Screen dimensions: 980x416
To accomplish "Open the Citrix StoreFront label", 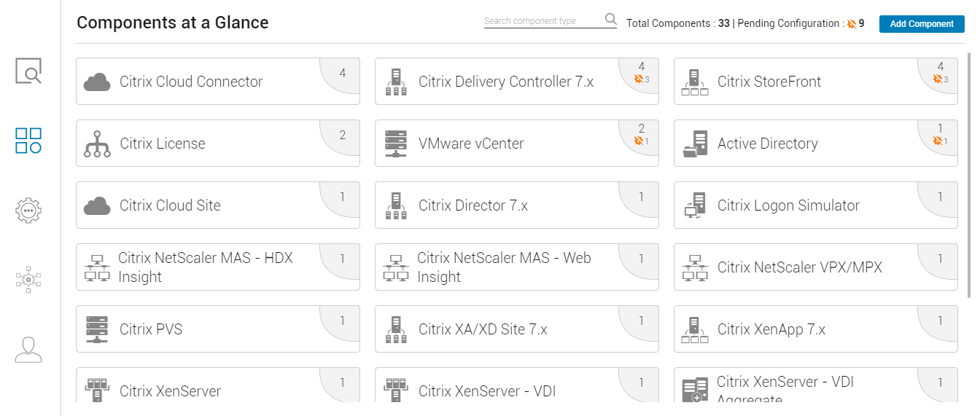I will pos(769,82).
